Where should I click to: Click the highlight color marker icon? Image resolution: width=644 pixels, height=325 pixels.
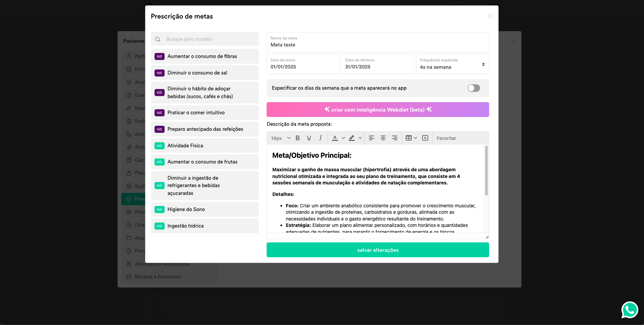click(x=352, y=138)
